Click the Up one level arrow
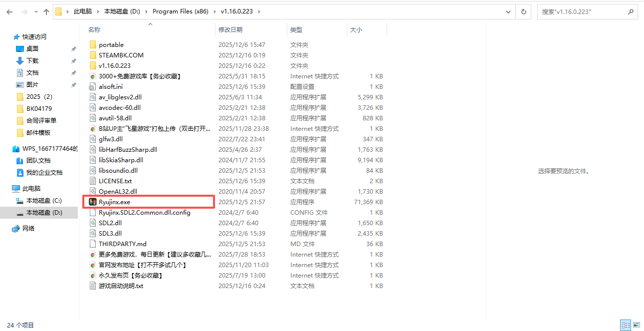 (x=46, y=11)
